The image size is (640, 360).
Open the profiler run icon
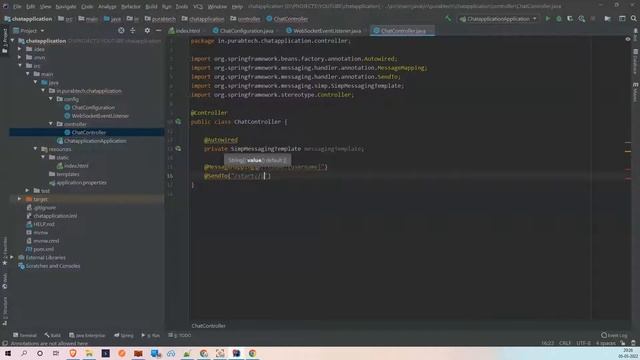582,19
